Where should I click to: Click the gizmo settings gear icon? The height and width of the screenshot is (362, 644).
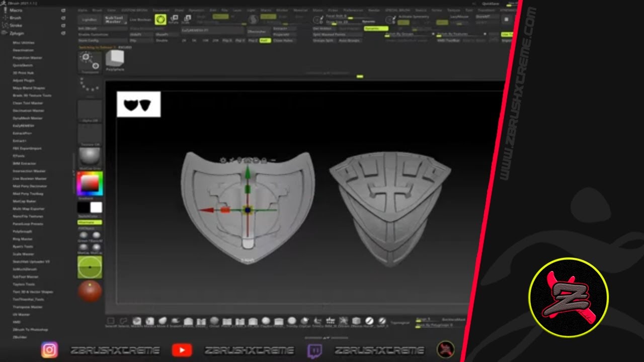coord(223,160)
